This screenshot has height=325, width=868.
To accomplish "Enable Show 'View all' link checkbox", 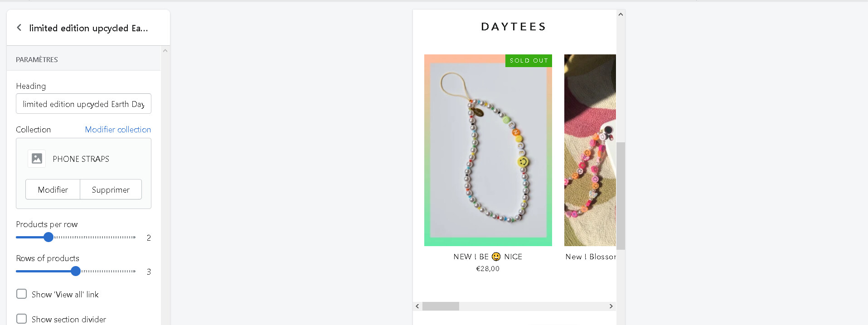I will [x=21, y=294].
